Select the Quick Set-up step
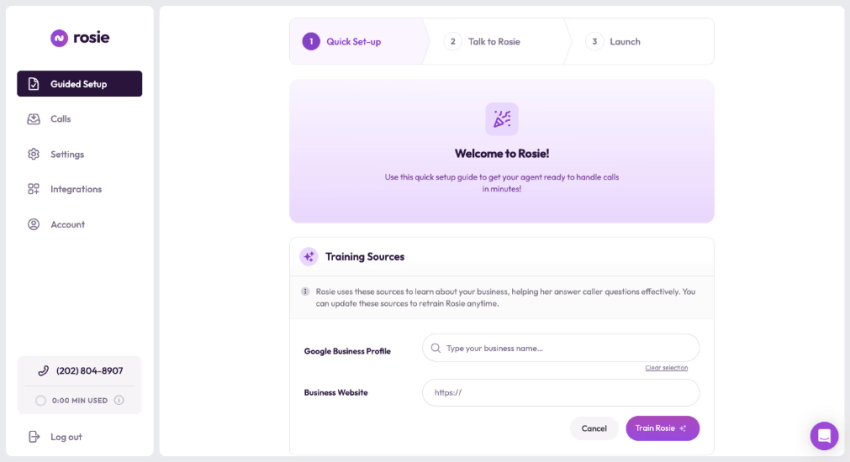Viewport: 850px width, 462px height. coord(352,42)
